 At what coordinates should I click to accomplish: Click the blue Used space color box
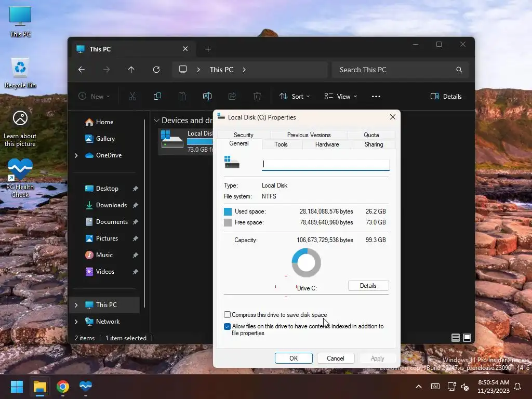228,212
